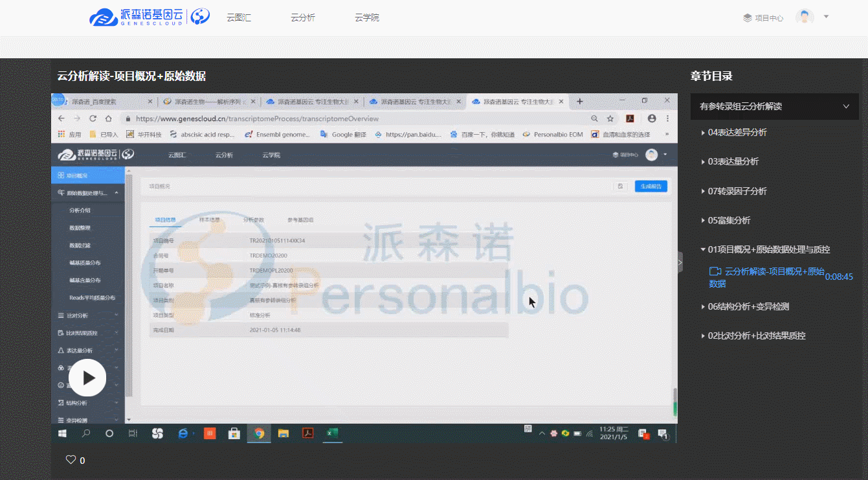Click the 派森诺基因云 Genescloud logo
Image resolution: width=868 pixels, height=480 pixels.
[x=150, y=17]
